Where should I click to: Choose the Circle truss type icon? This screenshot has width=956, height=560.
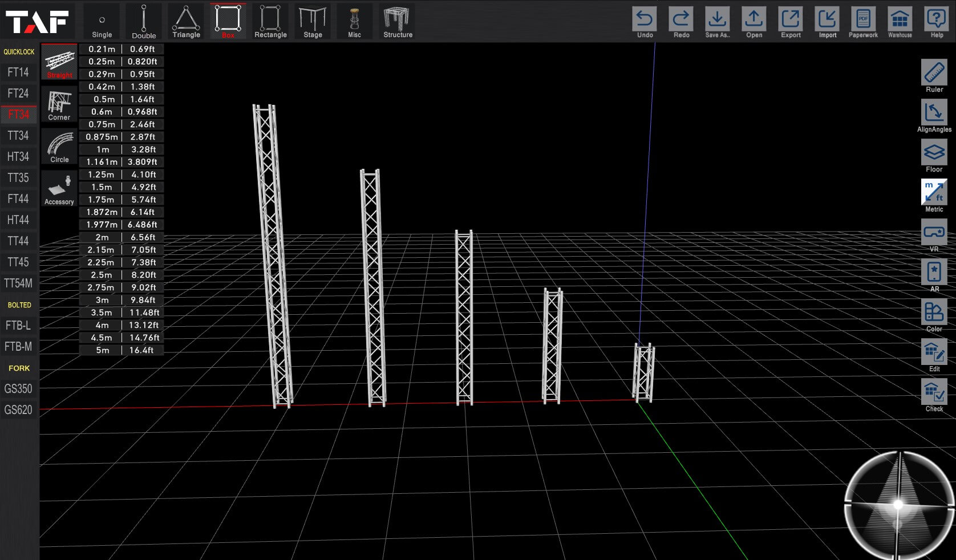[x=59, y=147]
